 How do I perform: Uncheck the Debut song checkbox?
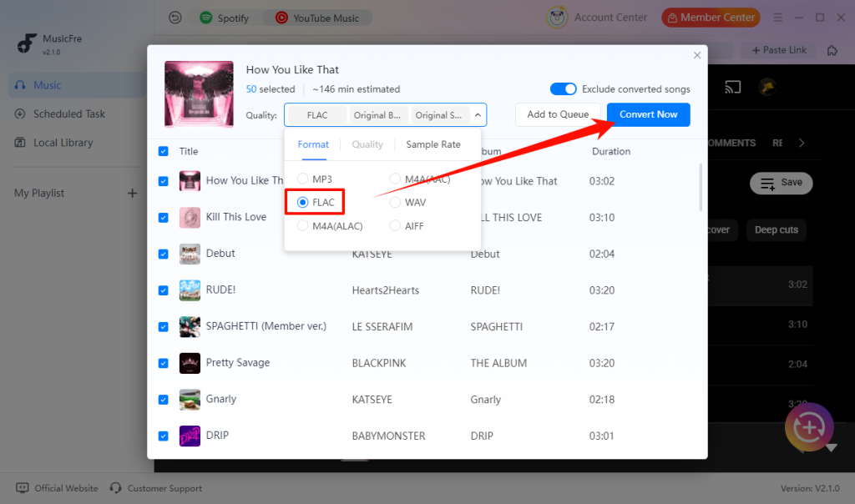coord(163,254)
